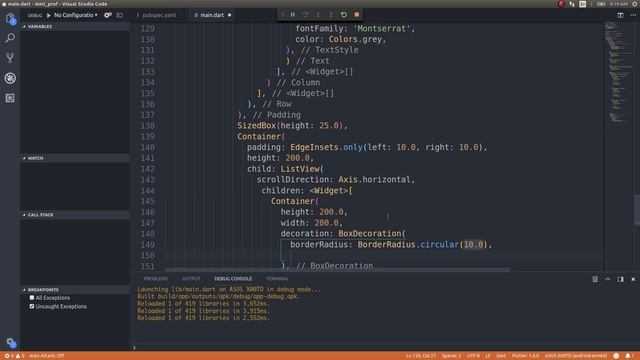Collapse the Call Stack section

(x=75, y=215)
